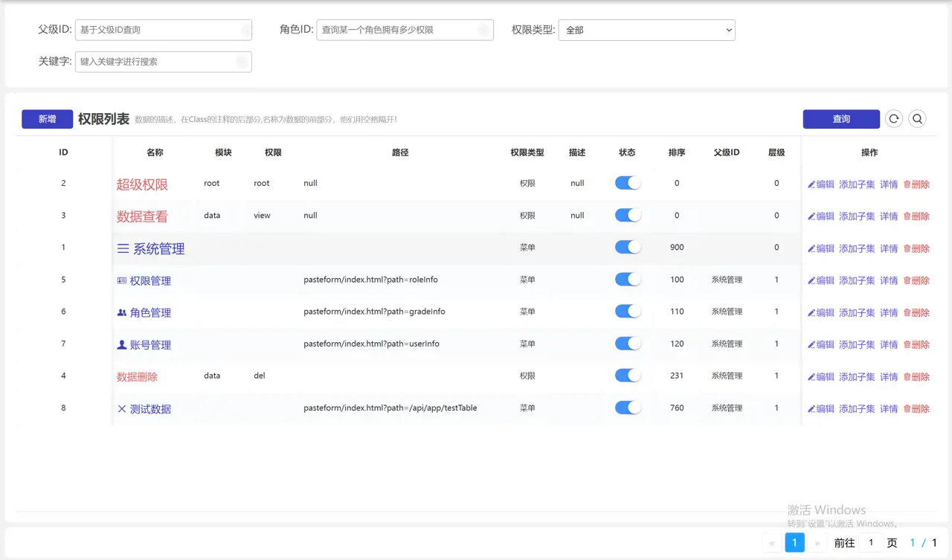Focus the 关键字 search input
The height and width of the screenshot is (560, 952).
point(164,62)
